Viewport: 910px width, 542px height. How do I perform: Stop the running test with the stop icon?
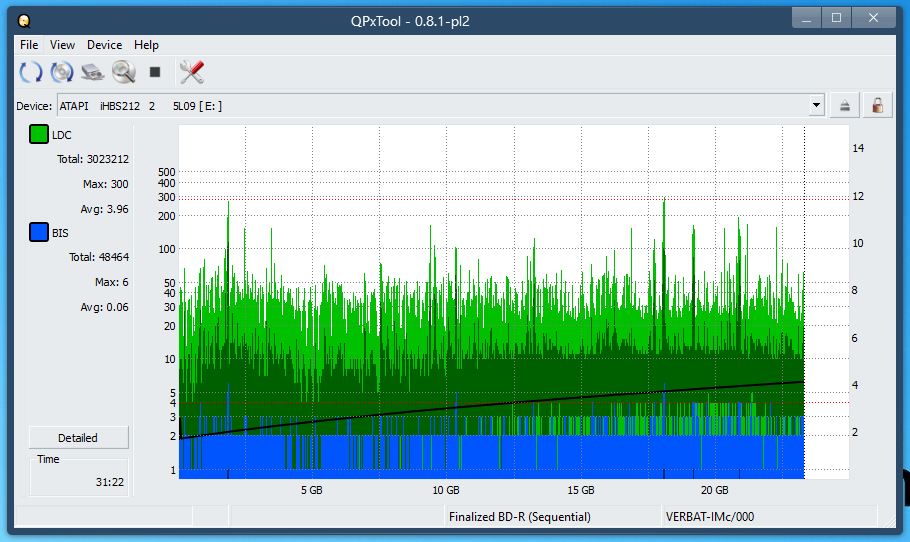[x=155, y=72]
